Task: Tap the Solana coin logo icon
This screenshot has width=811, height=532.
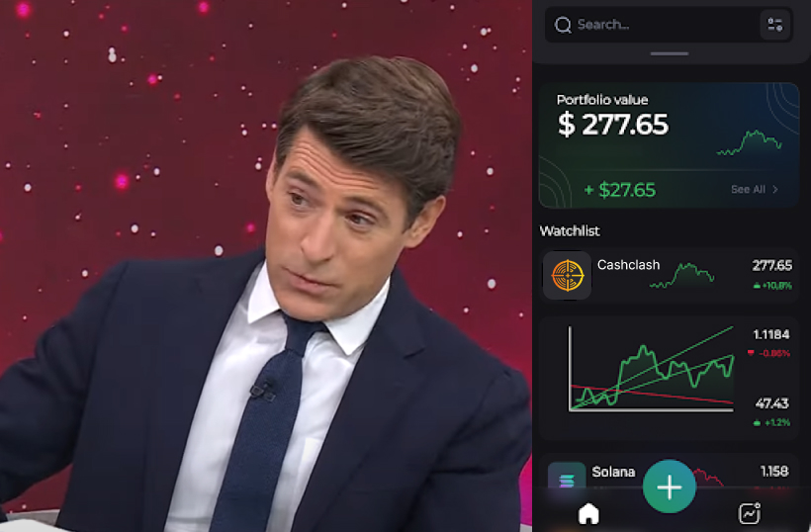Action: tap(567, 479)
